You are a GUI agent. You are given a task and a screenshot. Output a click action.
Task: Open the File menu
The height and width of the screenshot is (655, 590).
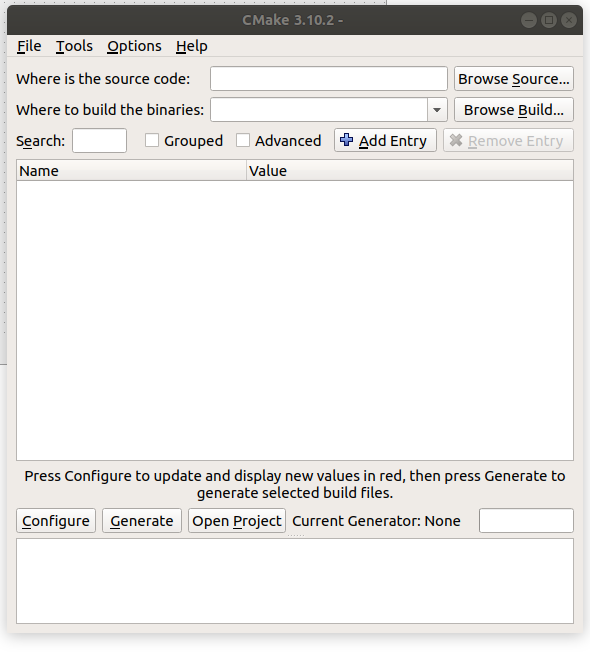(x=29, y=46)
